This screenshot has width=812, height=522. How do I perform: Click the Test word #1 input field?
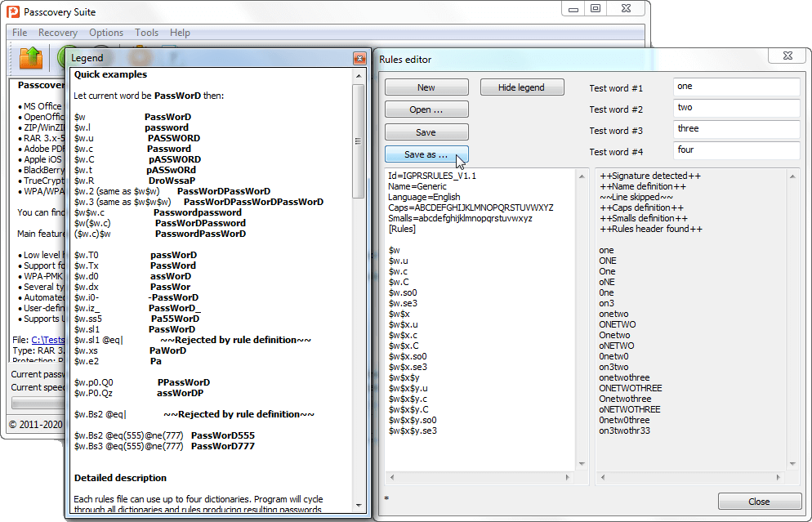coord(736,87)
